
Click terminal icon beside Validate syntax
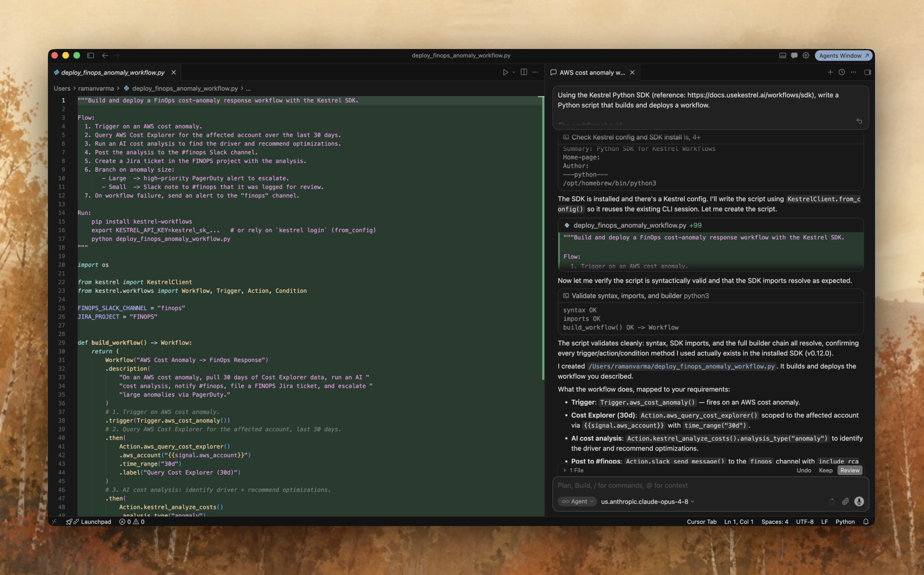click(566, 296)
